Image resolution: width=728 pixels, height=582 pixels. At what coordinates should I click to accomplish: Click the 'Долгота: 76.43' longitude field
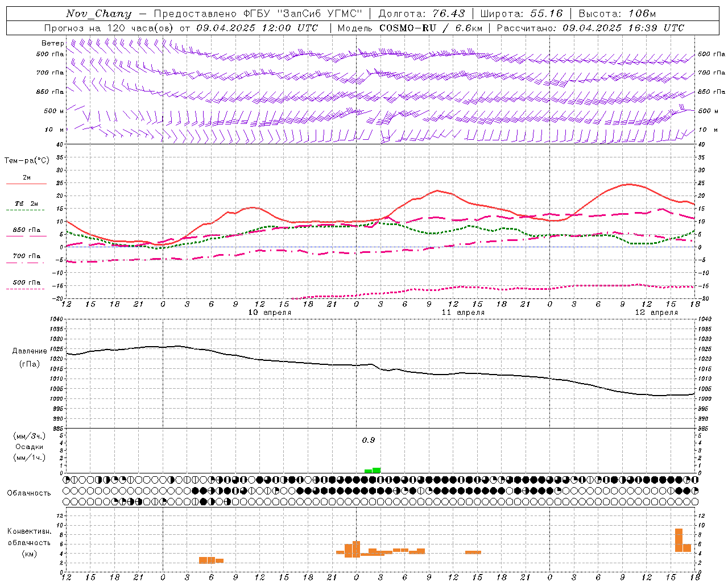point(421,14)
